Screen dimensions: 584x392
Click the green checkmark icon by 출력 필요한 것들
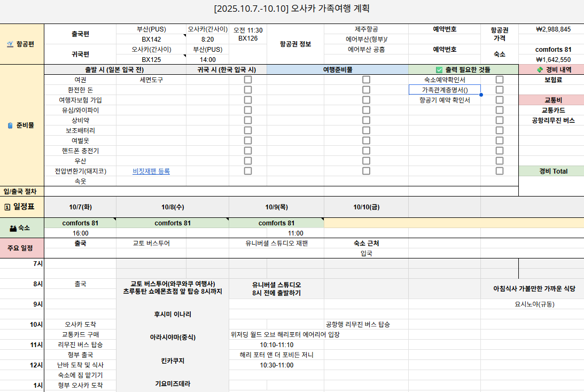pos(439,69)
